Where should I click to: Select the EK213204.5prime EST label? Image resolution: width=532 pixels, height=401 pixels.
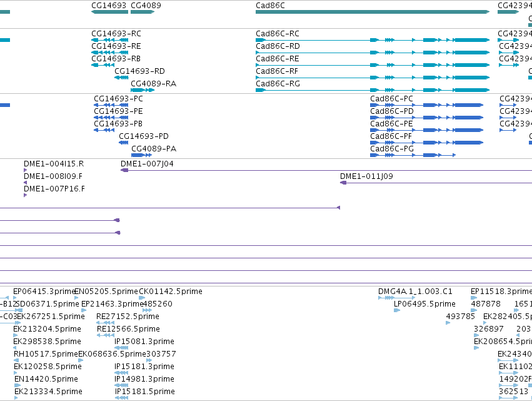click(x=47, y=329)
